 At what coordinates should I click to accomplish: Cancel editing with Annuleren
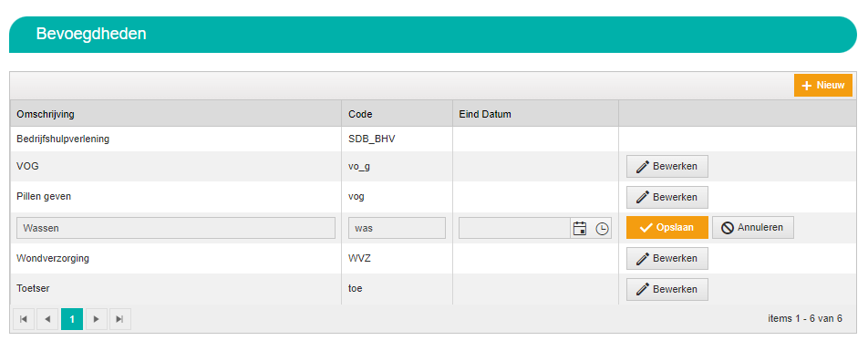pos(752,228)
